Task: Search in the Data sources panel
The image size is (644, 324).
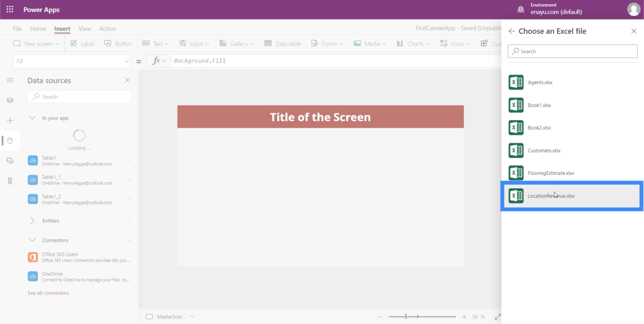Action: [x=79, y=97]
